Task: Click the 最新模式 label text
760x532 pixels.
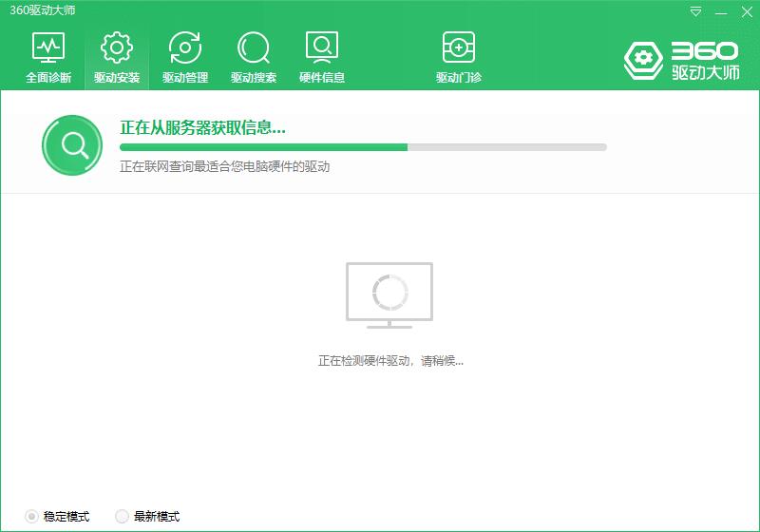Action: pos(157,517)
